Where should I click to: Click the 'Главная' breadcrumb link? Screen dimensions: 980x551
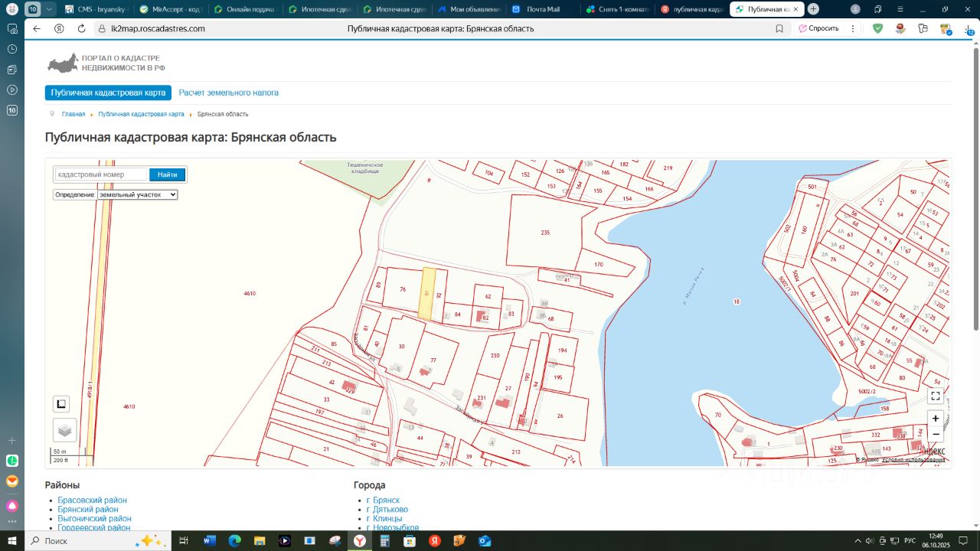[x=73, y=114]
